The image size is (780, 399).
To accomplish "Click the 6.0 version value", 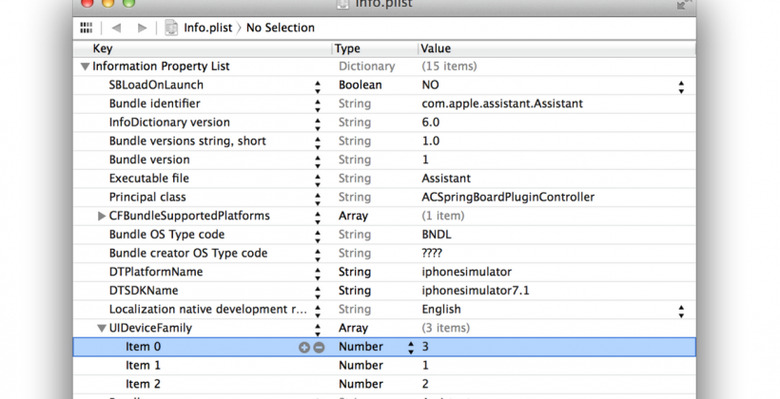I will pyautogui.click(x=431, y=122).
